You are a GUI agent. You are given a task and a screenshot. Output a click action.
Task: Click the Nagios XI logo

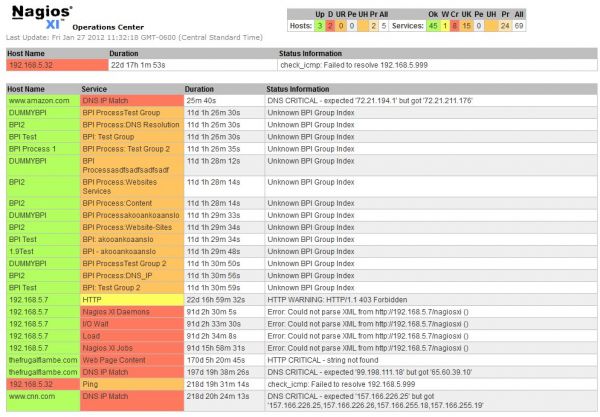click(40, 18)
